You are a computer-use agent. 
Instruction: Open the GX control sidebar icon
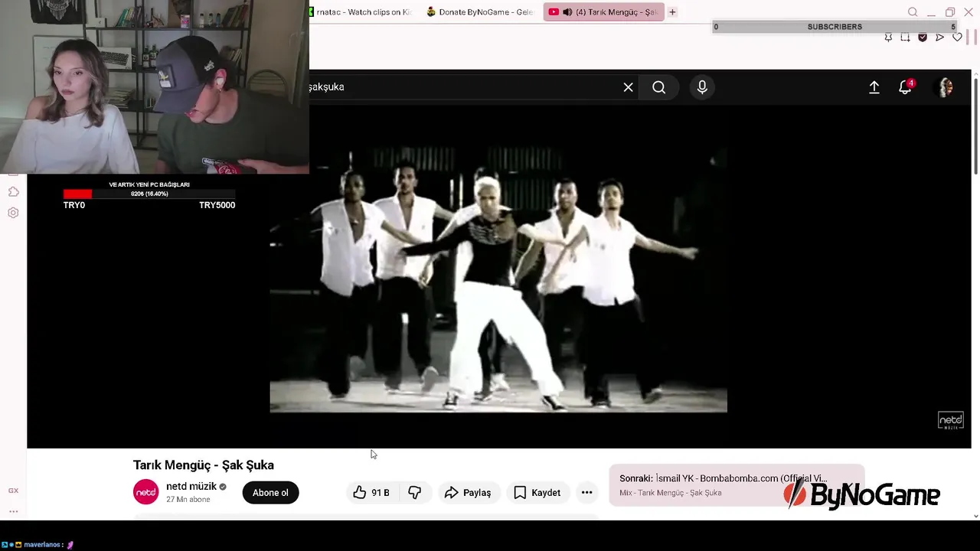[x=13, y=491]
